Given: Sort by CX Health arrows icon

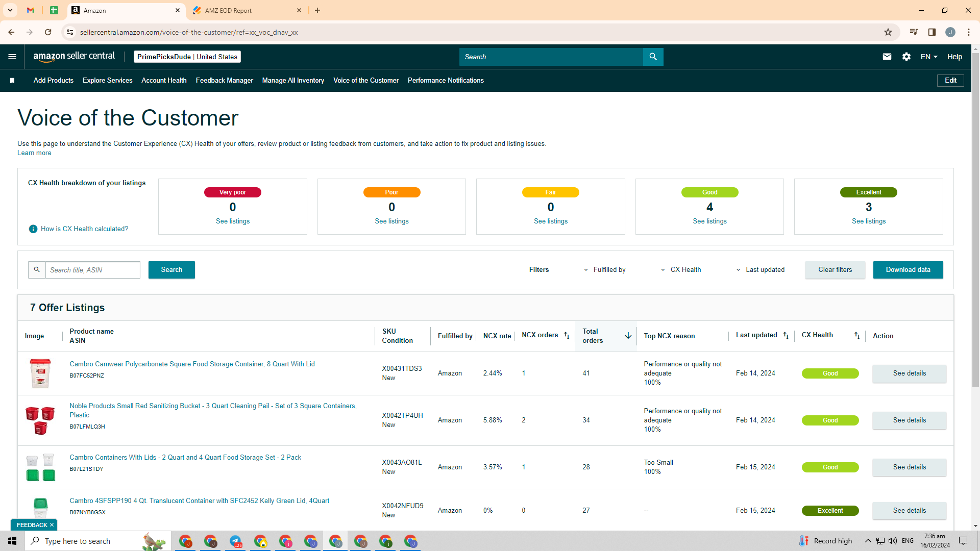Looking at the screenshot, I should click(857, 336).
